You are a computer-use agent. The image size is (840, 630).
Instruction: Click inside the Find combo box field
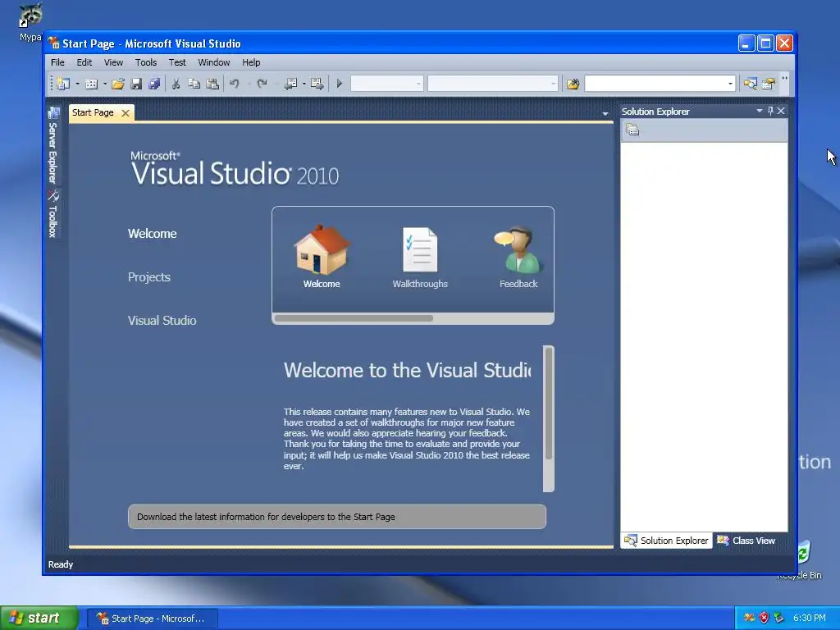(x=655, y=84)
